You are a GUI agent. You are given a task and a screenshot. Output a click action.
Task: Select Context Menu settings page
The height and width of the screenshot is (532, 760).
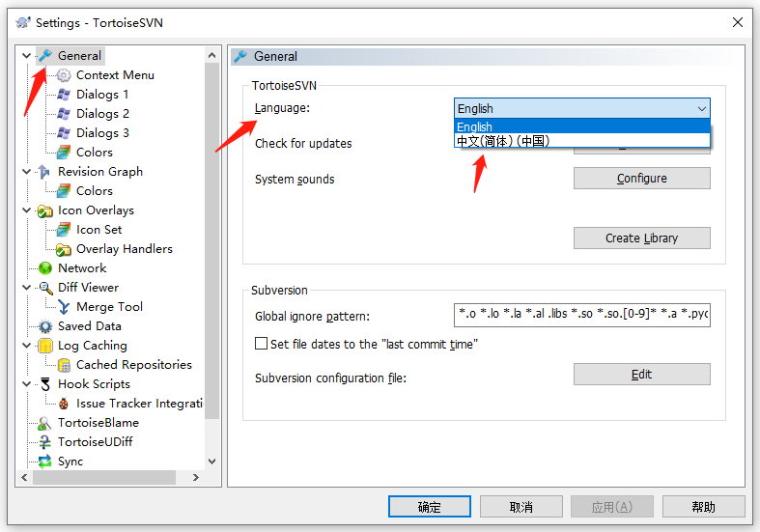tap(115, 75)
